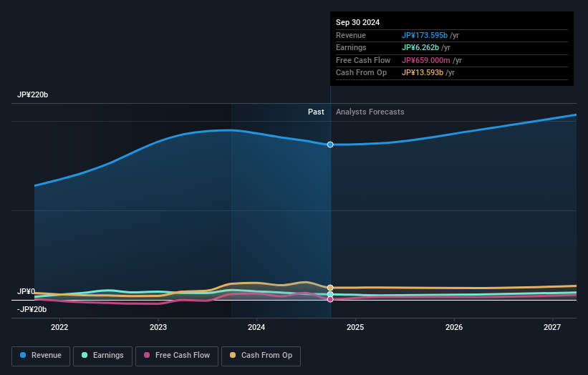Select the 2024 x-axis label
This screenshot has width=588, height=375.
click(256, 328)
